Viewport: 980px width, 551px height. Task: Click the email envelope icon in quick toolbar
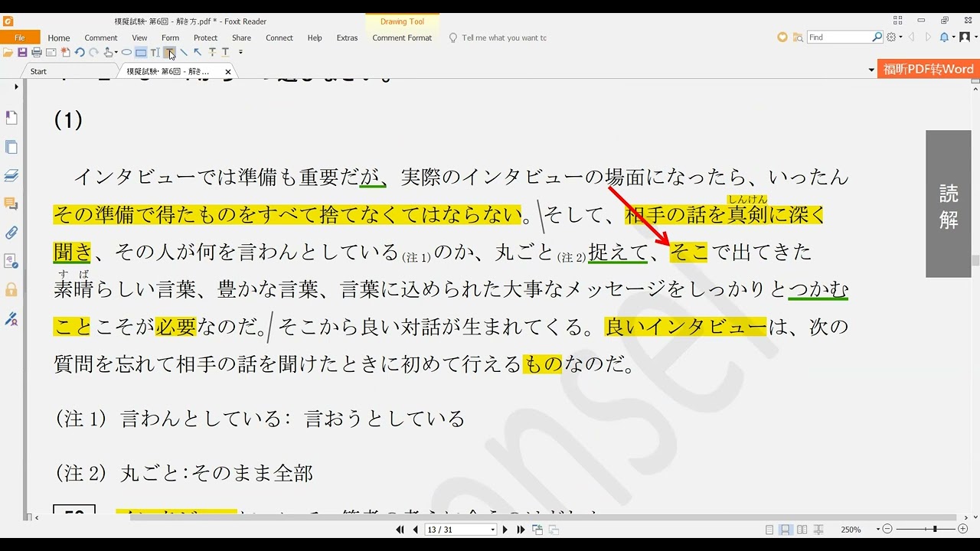(51, 53)
